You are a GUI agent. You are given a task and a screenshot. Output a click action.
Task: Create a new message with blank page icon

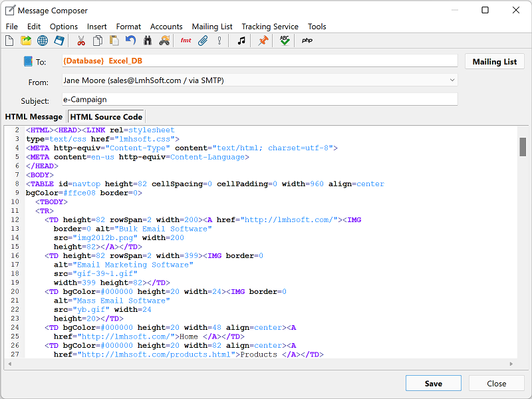click(9, 41)
